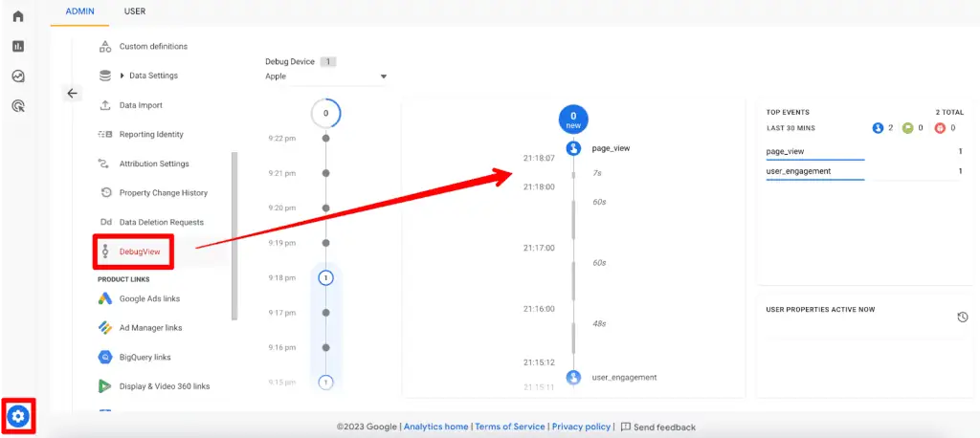Viewport: 980px width, 438px height.
Task: Click the Debug Device count badge
Action: [329, 62]
